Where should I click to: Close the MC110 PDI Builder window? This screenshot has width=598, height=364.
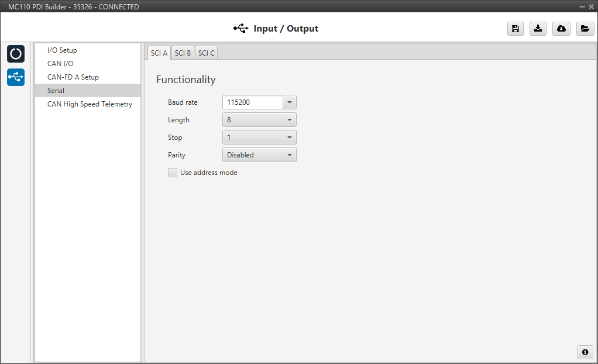point(590,6)
